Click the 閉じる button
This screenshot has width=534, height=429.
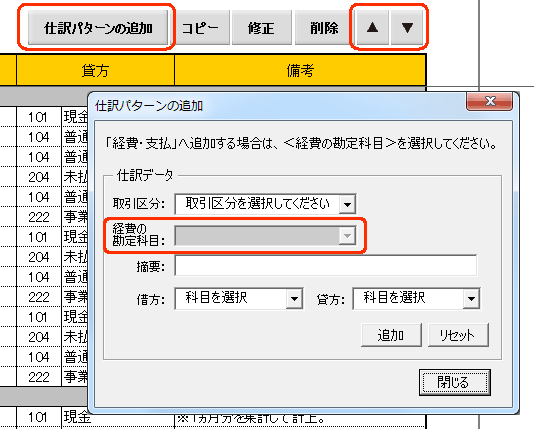point(455,382)
